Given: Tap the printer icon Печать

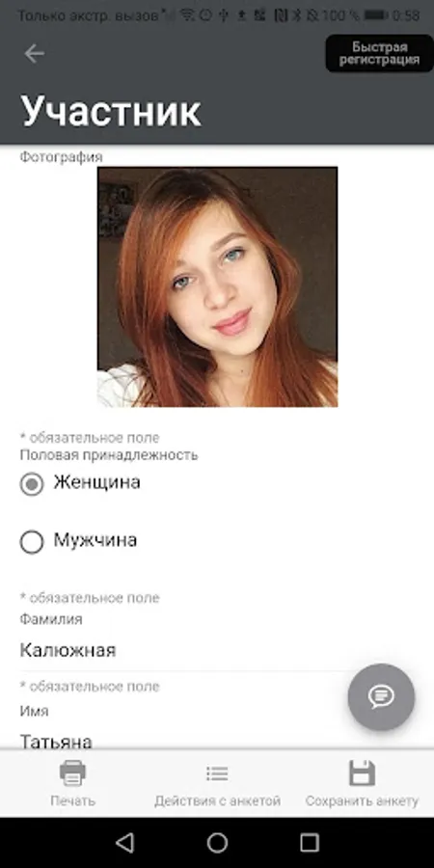Looking at the screenshot, I should 72,773.
